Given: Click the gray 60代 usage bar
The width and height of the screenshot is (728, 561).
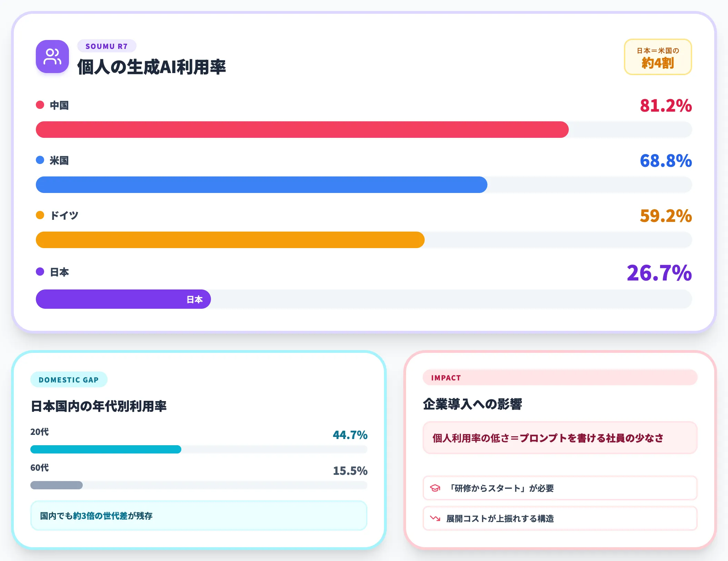Looking at the screenshot, I should click(x=57, y=485).
